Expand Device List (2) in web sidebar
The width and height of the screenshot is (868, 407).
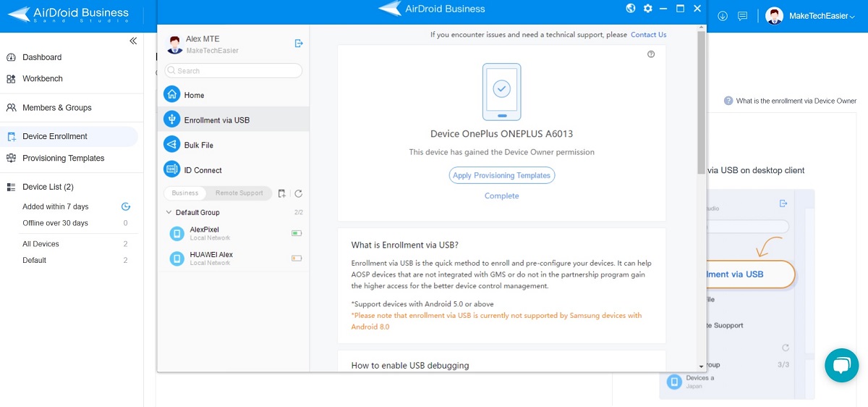click(48, 187)
